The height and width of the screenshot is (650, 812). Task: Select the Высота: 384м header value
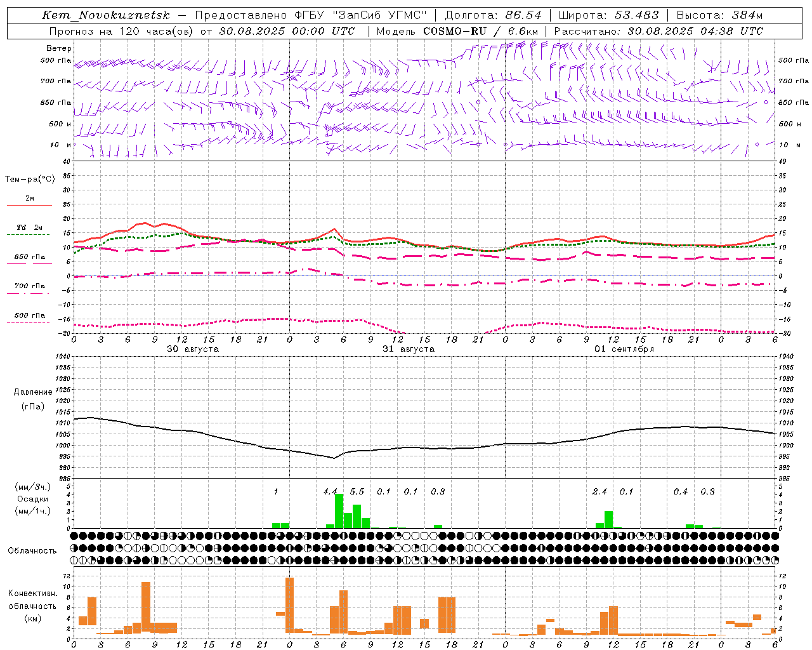(719, 15)
